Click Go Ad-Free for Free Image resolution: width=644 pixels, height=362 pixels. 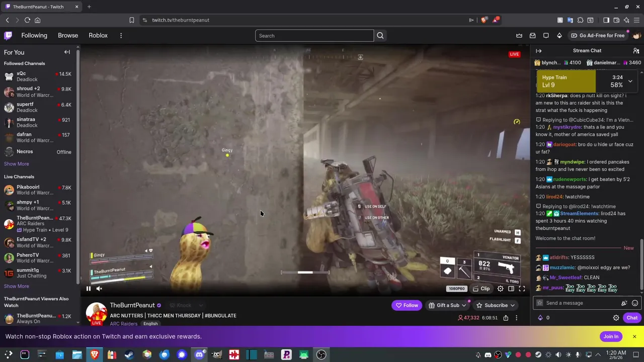click(x=598, y=36)
